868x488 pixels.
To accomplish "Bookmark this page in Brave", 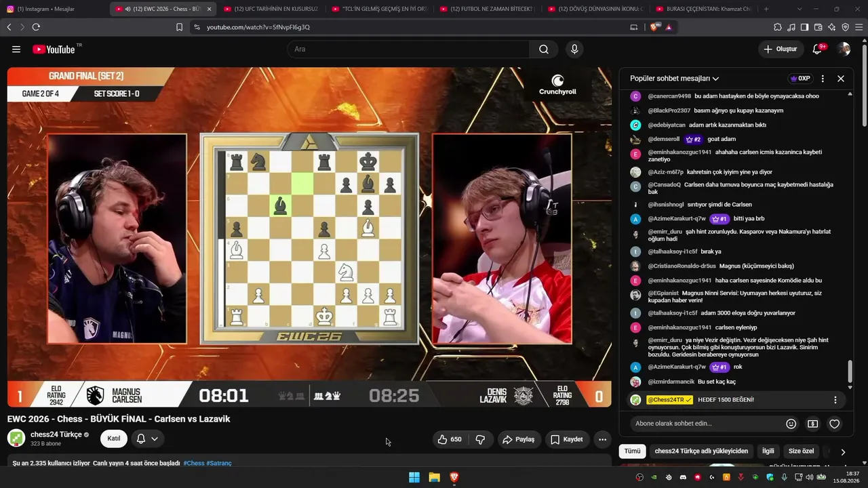I will [179, 27].
